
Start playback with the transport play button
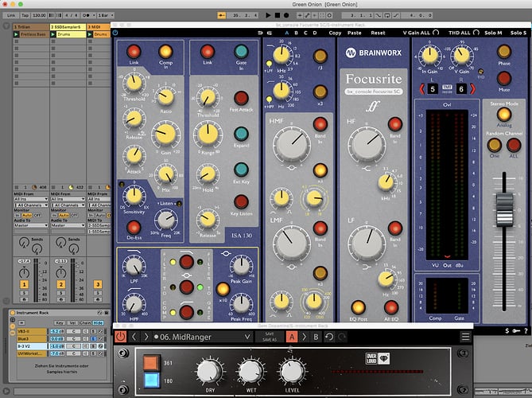[x=268, y=15]
